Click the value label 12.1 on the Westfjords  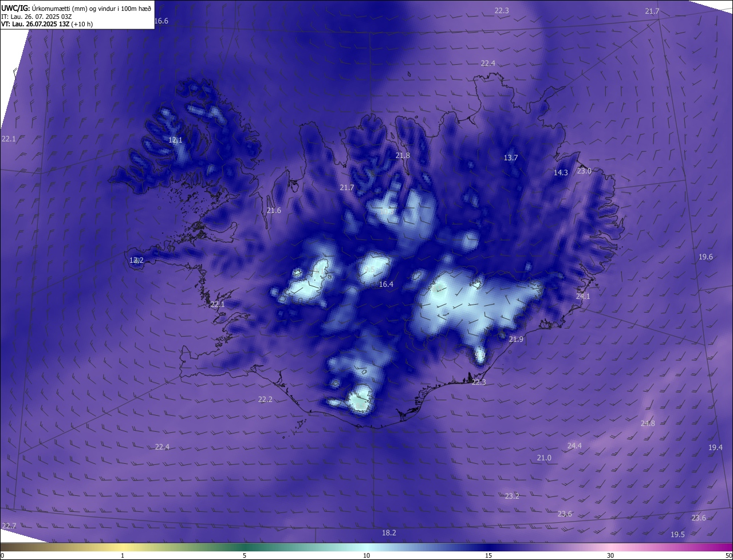click(175, 140)
